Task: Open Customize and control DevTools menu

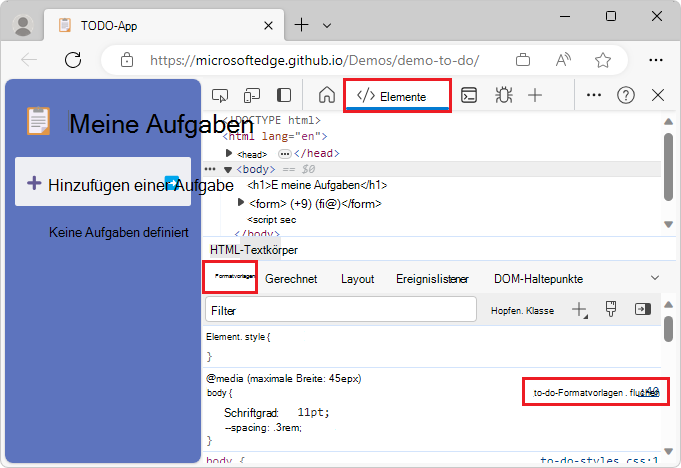Action: 594,95
